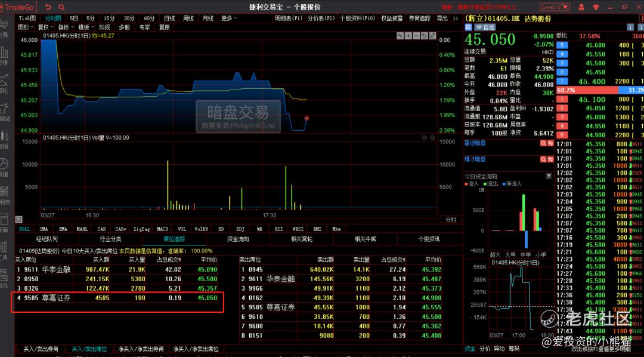Click the TradeGo logo

[x=18, y=7]
